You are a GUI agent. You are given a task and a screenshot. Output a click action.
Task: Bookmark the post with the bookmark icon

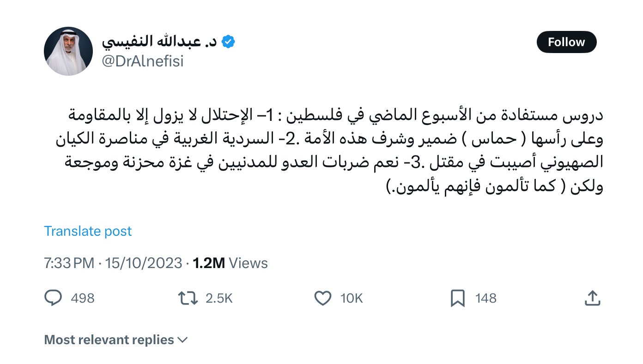[457, 298]
